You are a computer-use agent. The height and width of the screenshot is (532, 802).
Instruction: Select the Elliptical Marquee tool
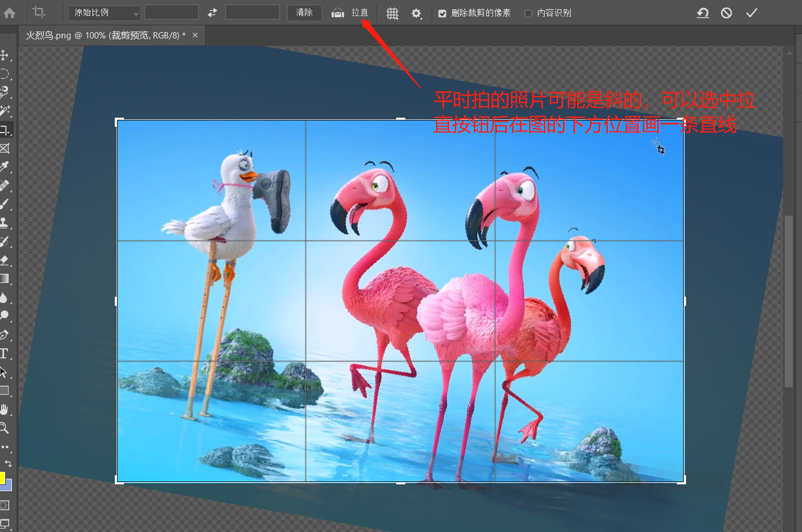tap(5, 74)
